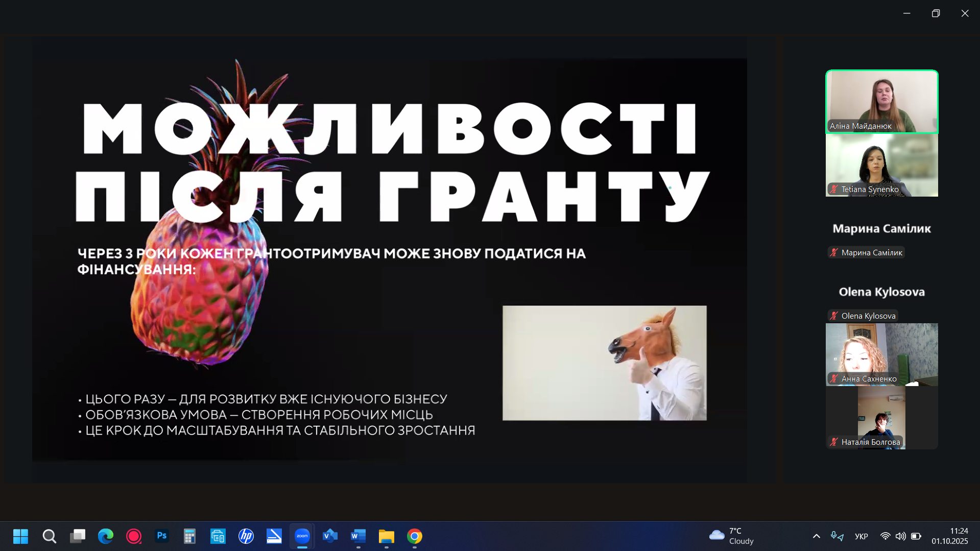Open the Calculator app

coord(189,536)
